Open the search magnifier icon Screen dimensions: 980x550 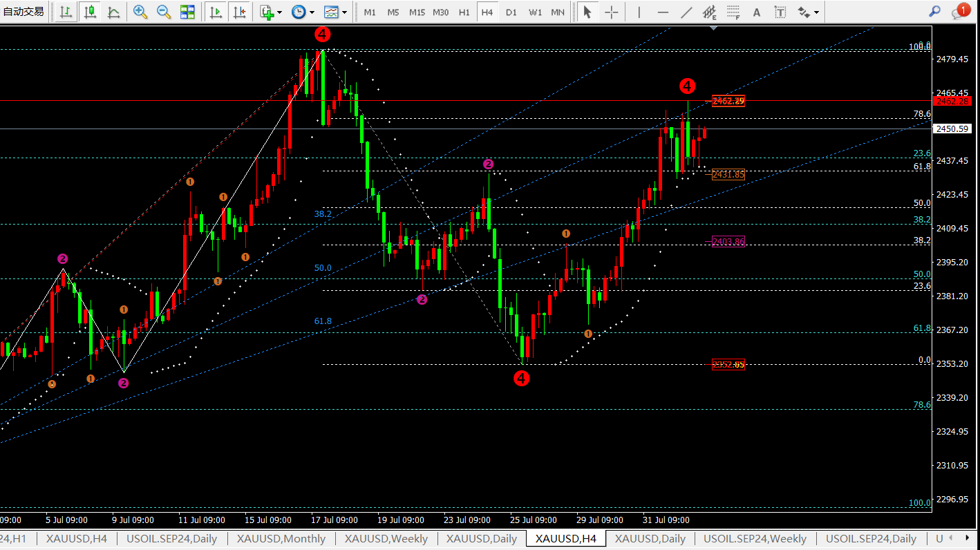coord(934,11)
